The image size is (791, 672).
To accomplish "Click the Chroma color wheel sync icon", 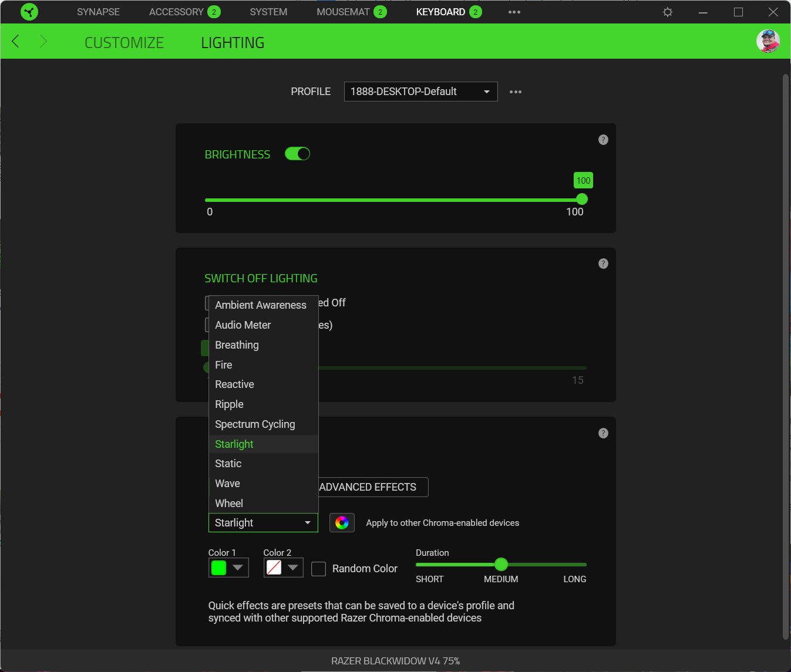I will (342, 522).
